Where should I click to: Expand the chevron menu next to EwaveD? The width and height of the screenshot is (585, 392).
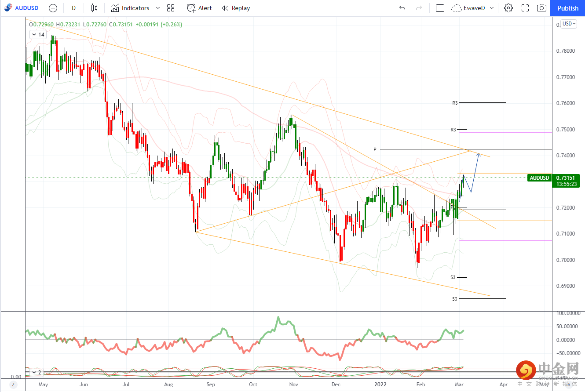click(x=492, y=8)
